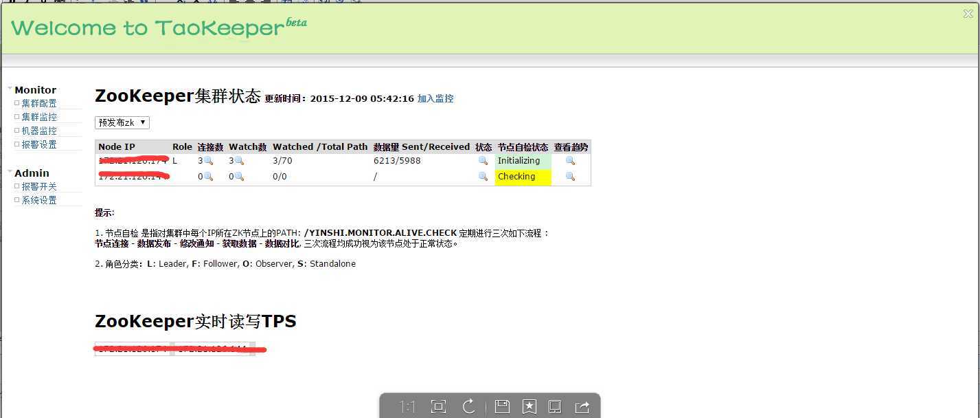View trend magnifier in the Checking row
This screenshot has height=418, width=980.
click(x=570, y=177)
